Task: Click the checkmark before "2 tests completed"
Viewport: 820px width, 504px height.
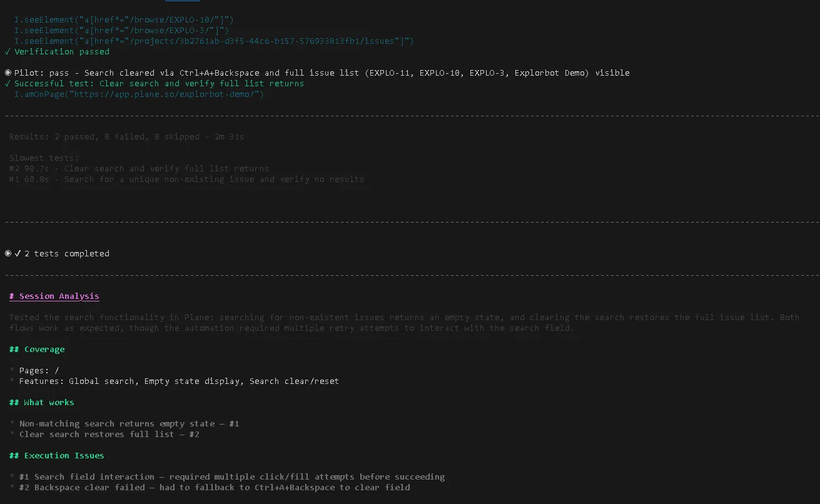Action: click(x=18, y=254)
